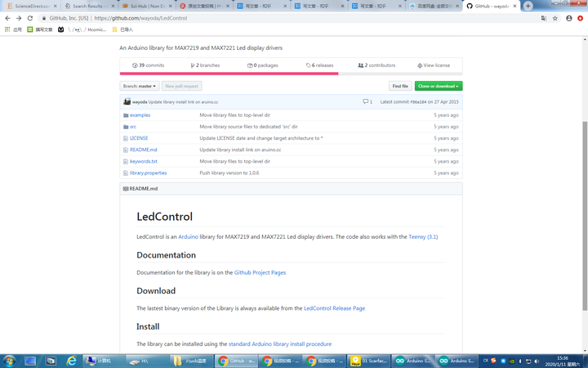Screen dimensions: 588x368
Task: Click the Find file button
Action: pyautogui.click(x=400, y=86)
